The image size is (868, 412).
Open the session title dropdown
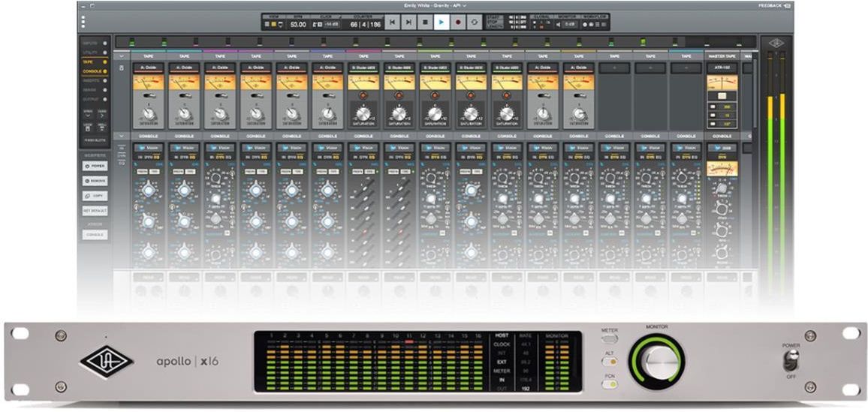(x=435, y=5)
